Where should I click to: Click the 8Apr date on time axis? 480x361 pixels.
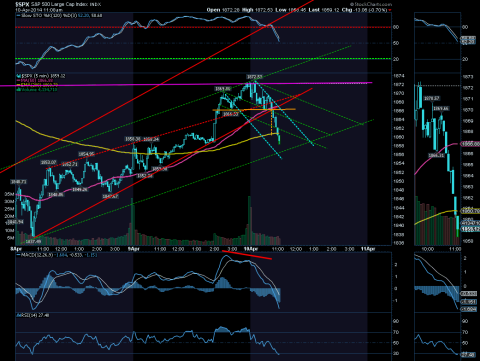(x=16, y=249)
